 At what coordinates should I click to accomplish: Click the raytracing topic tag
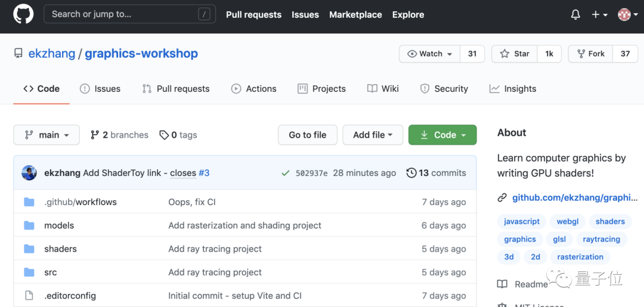point(601,239)
